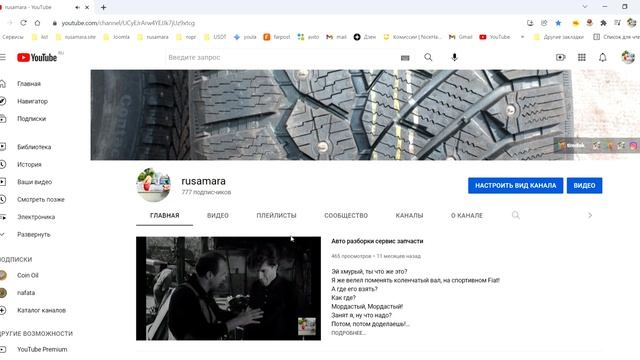Open the notifications bell
The image size is (640, 360).
[x=602, y=58]
